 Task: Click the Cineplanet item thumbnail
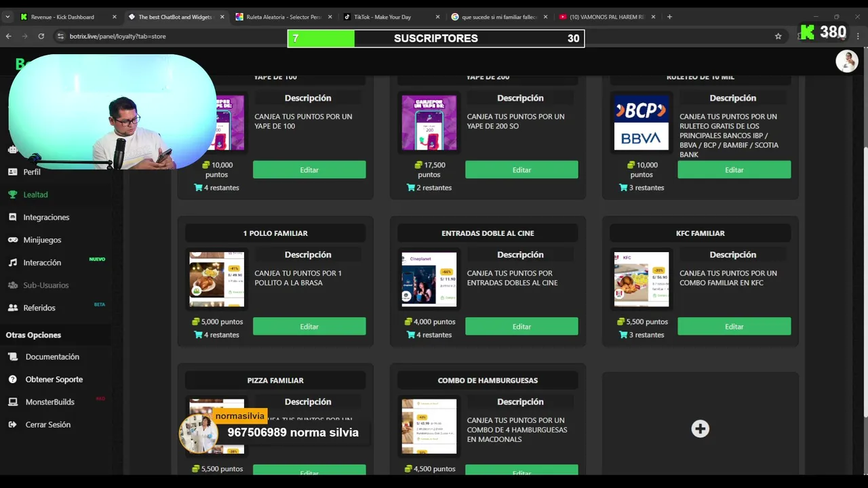[429, 279]
